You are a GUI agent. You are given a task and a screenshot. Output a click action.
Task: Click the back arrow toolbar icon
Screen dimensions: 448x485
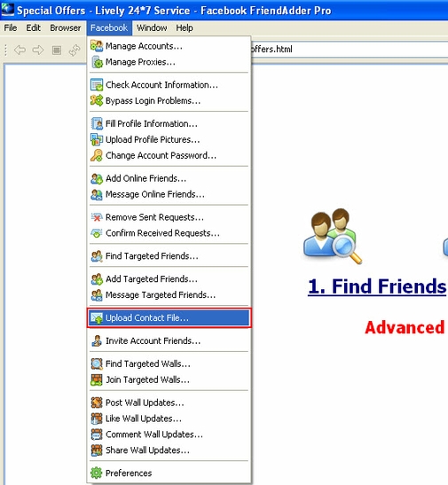tap(20, 50)
